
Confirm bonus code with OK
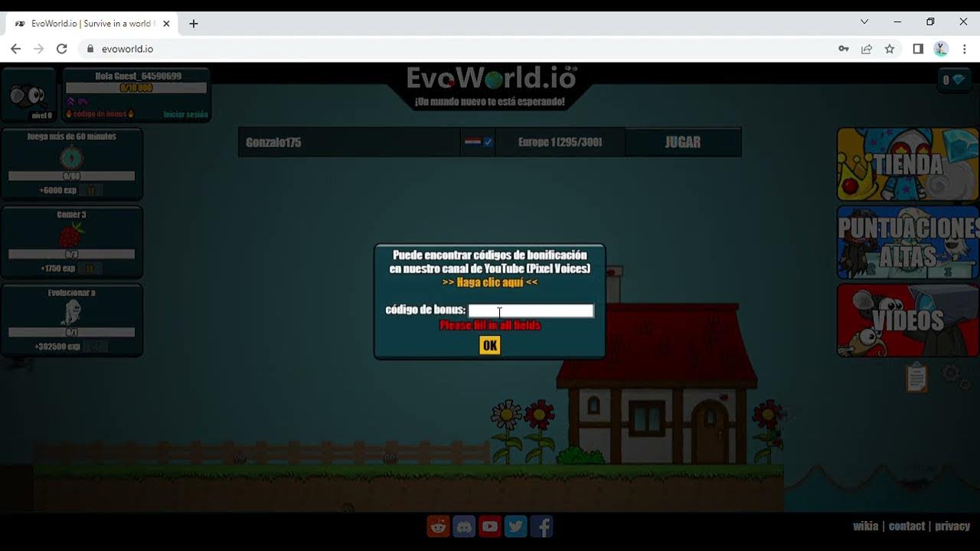490,345
